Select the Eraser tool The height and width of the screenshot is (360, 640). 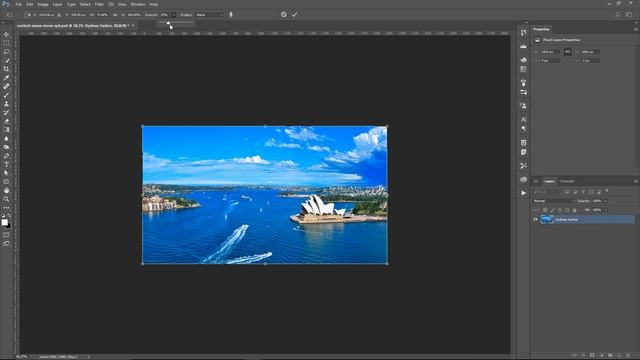coord(6,121)
